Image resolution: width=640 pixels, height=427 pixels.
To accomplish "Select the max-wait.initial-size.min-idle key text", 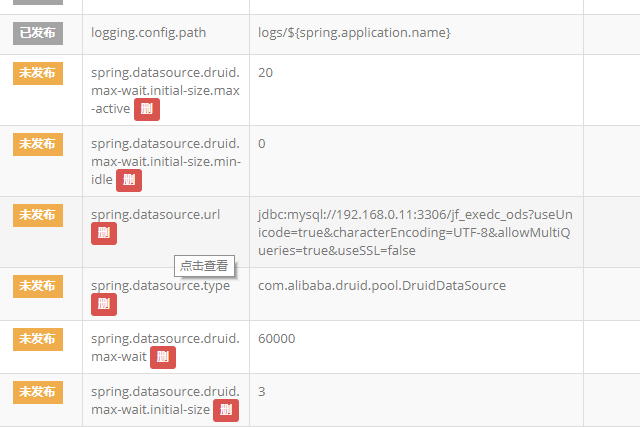I will coord(166,162).
